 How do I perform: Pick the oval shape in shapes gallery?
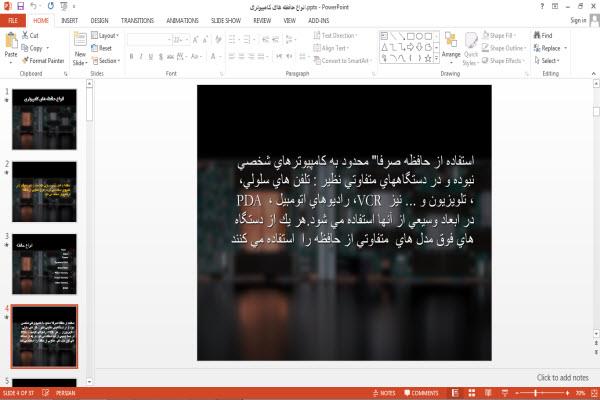coord(419,36)
